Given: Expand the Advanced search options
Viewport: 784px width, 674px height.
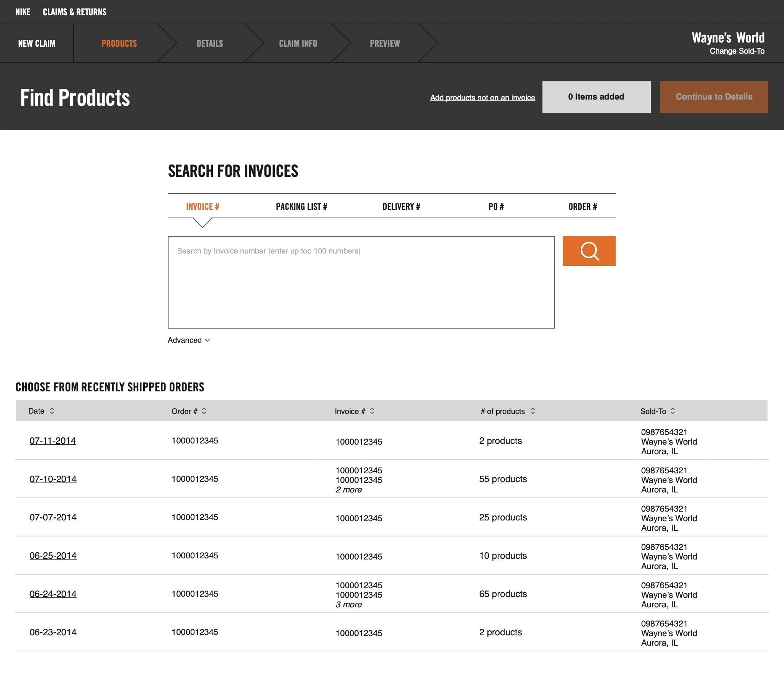Looking at the screenshot, I should click(x=189, y=340).
